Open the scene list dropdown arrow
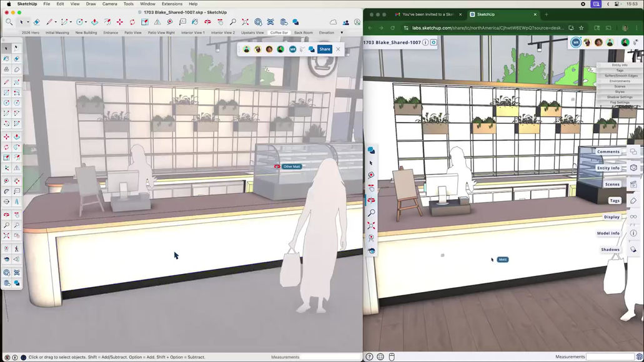The image size is (644, 362). (x=342, y=32)
